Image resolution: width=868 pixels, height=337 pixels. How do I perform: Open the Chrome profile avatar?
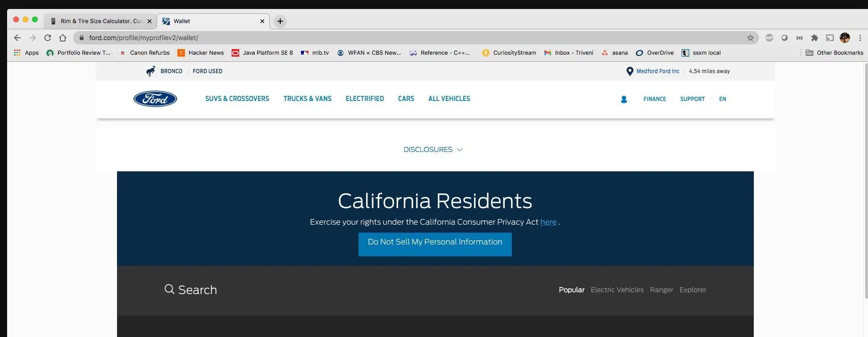pyautogui.click(x=845, y=38)
